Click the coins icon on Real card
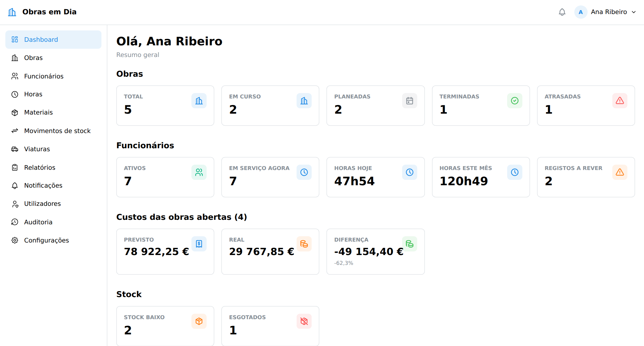The width and height of the screenshot is (644, 346). pyautogui.click(x=304, y=244)
